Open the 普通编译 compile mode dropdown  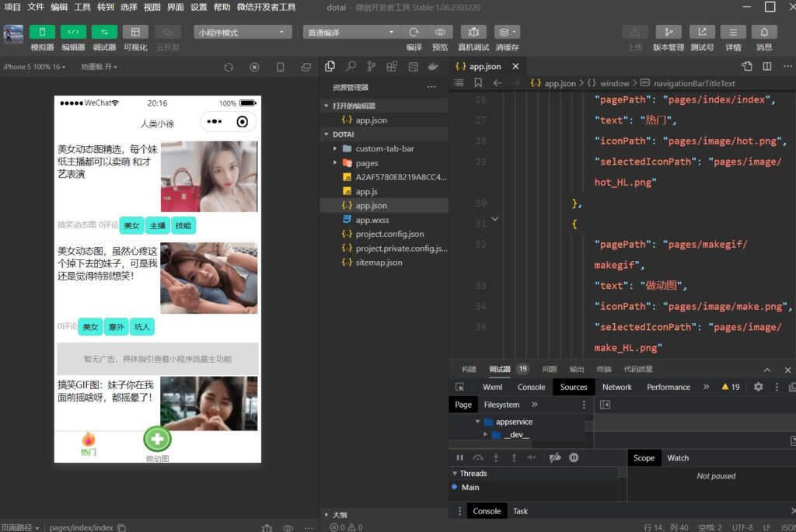point(351,33)
